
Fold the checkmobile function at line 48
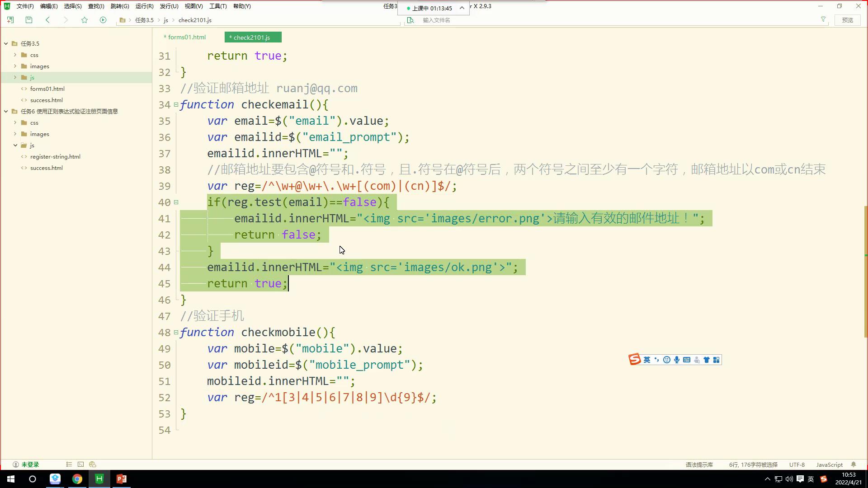(176, 333)
